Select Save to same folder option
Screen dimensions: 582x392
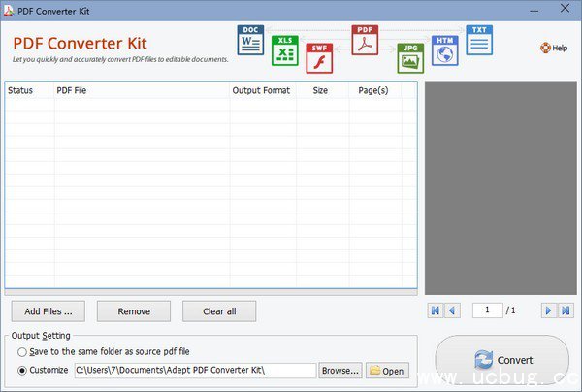[23, 350]
